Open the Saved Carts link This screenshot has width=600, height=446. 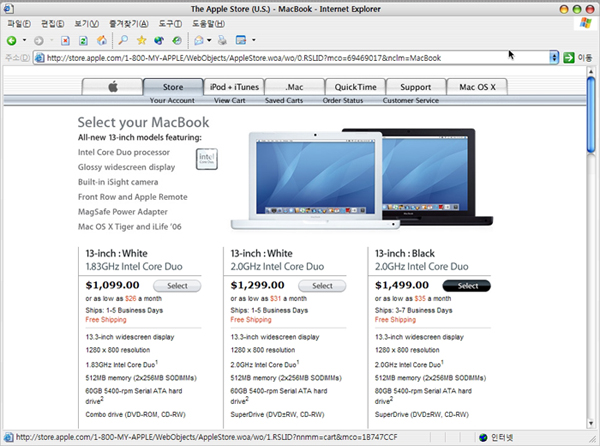284,100
